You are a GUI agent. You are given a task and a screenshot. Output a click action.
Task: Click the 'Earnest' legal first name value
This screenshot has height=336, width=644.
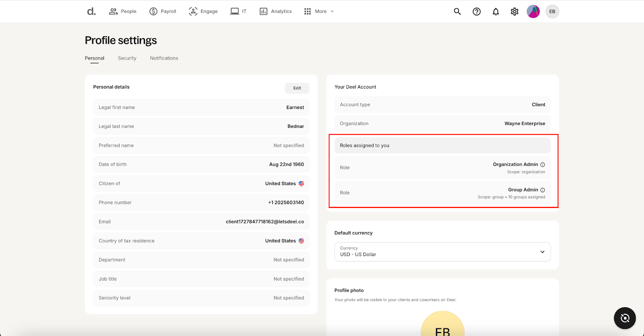pos(295,107)
